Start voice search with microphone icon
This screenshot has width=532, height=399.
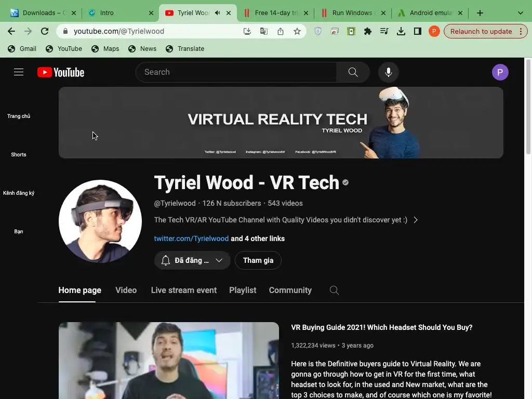coord(389,72)
